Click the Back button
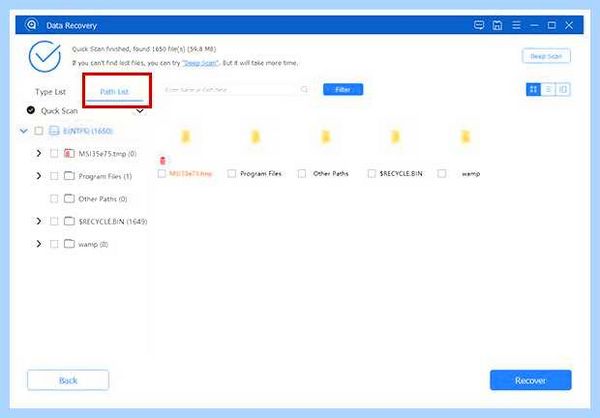Viewport: 600px width, 418px height. pyautogui.click(x=68, y=380)
